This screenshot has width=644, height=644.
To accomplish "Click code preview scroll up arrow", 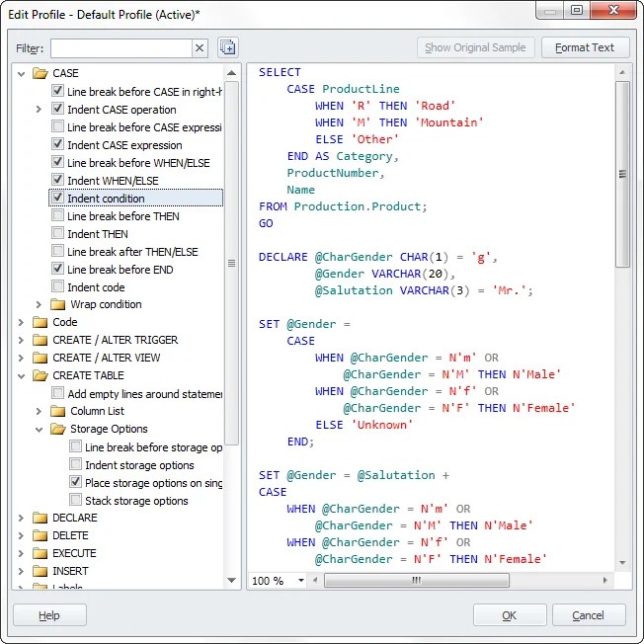I will [622, 72].
